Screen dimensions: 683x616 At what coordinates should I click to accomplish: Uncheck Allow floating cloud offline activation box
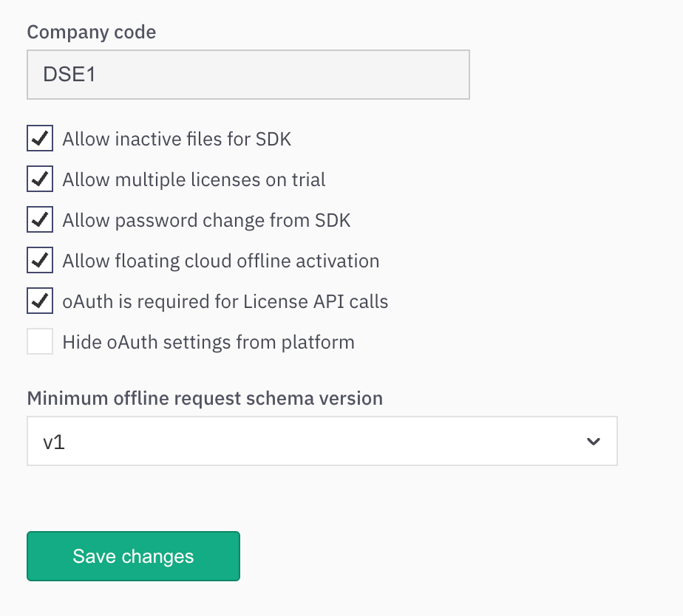tap(40, 260)
